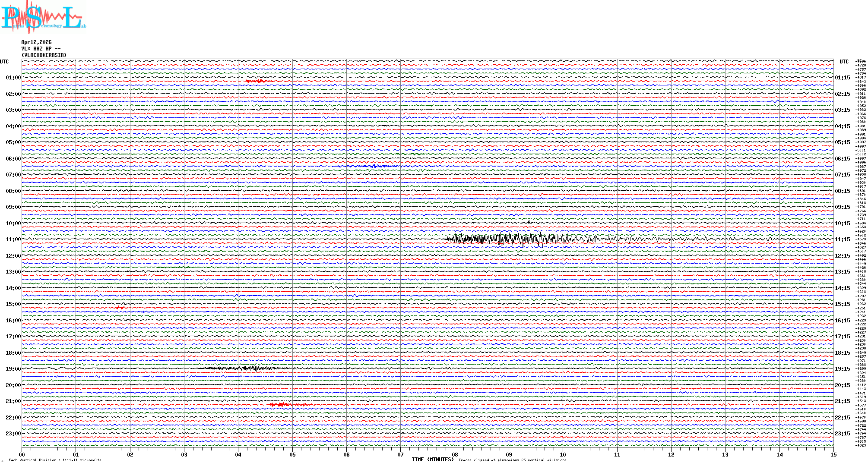Click the (VLACHOKERASIA) station name text
The image size is (868, 466).
pyautogui.click(x=44, y=55)
